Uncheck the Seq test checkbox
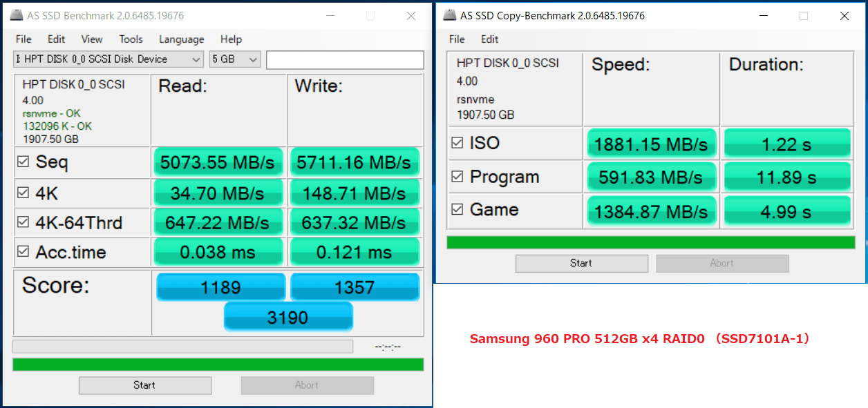This screenshot has width=868, height=408. tap(23, 162)
